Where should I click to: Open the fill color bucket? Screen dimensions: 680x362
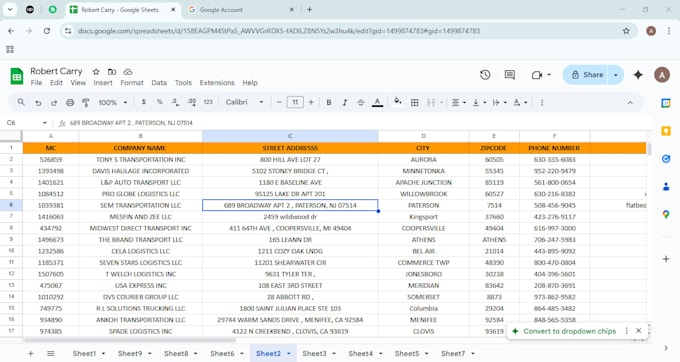(397, 102)
